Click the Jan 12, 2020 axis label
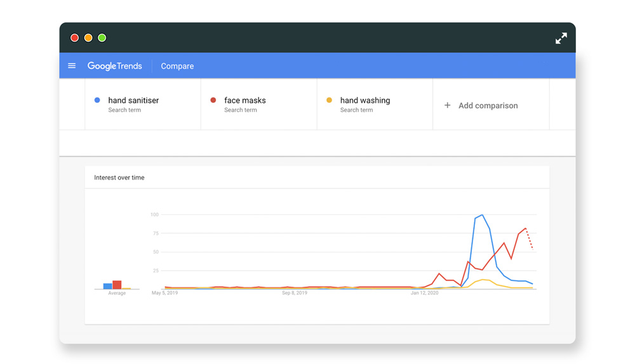 pyautogui.click(x=424, y=293)
